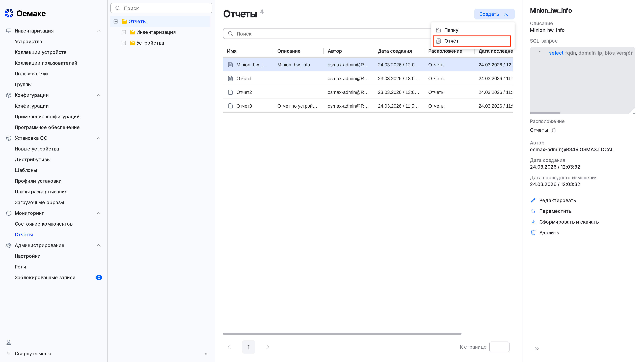Click the horizontal scrollbar under the reports table

click(x=342, y=334)
